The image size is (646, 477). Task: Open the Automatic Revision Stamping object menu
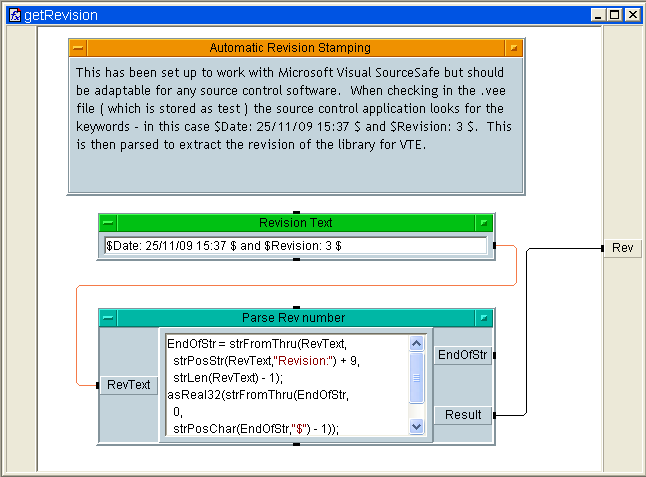coord(78,48)
